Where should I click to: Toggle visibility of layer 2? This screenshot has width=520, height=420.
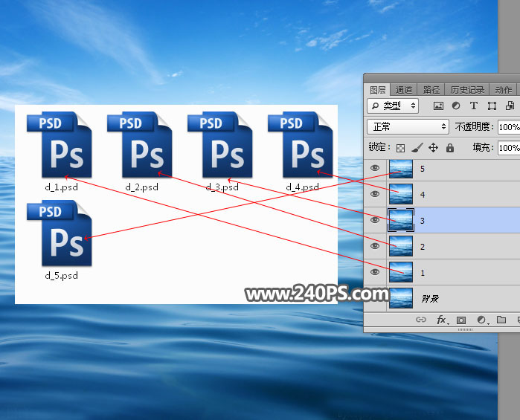click(x=375, y=246)
